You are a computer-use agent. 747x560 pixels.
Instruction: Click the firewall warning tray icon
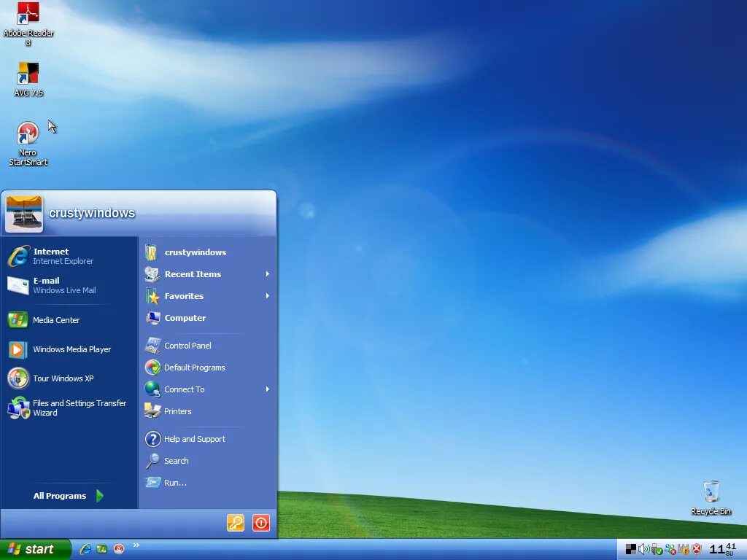(683, 550)
